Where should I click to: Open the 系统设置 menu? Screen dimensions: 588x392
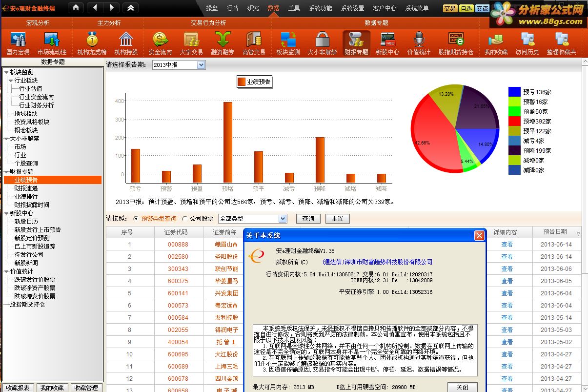click(352, 8)
